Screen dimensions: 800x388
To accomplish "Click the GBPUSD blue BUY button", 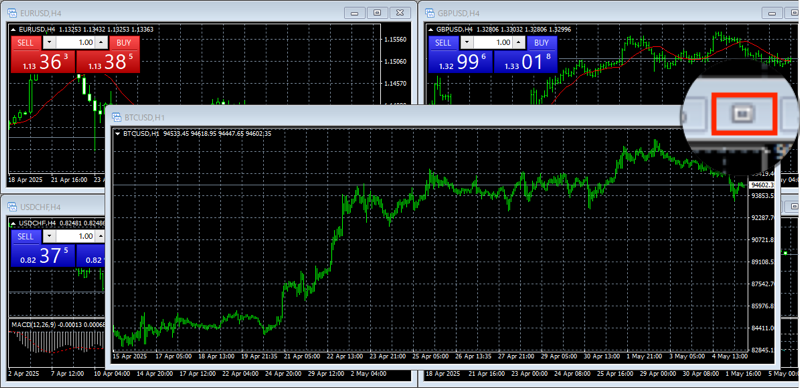I will pyautogui.click(x=542, y=43).
